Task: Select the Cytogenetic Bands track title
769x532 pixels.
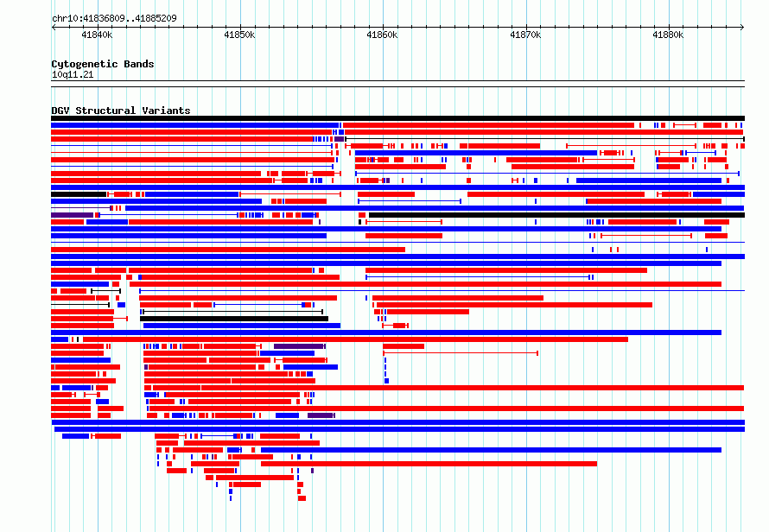Action: [x=103, y=64]
